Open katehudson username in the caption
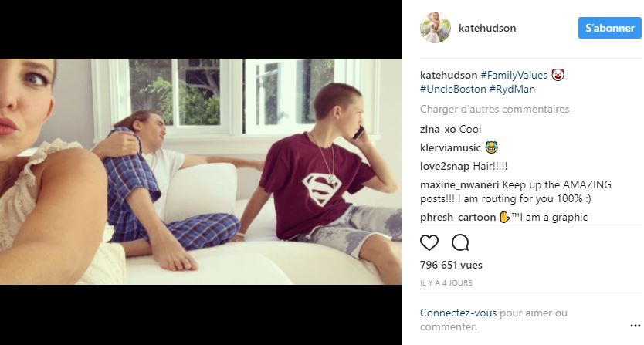This screenshot has width=644, height=345. pyautogui.click(x=449, y=75)
